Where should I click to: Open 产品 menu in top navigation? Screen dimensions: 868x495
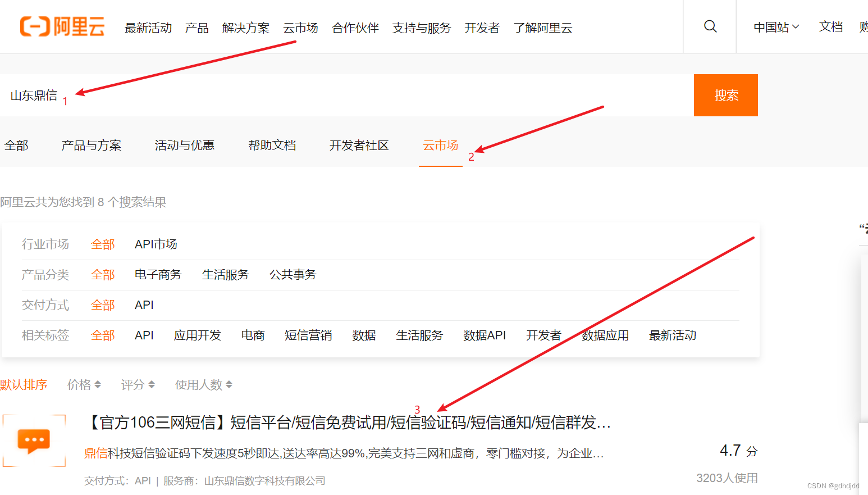tap(197, 28)
